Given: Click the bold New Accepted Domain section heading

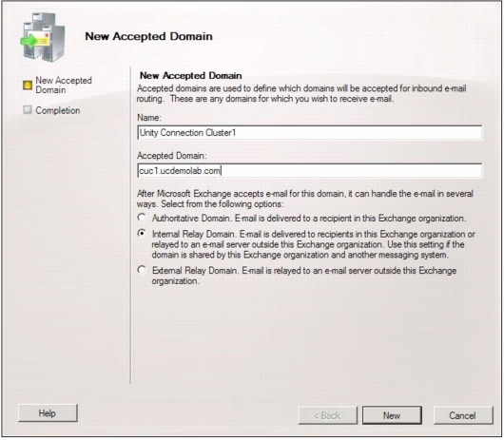Looking at the screenshot, I should point(190,76).
